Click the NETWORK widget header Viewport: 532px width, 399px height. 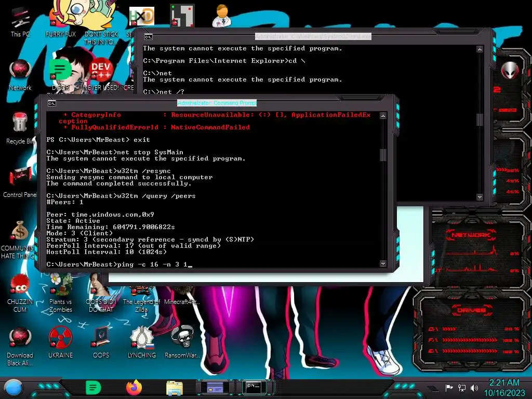point(471,235)
